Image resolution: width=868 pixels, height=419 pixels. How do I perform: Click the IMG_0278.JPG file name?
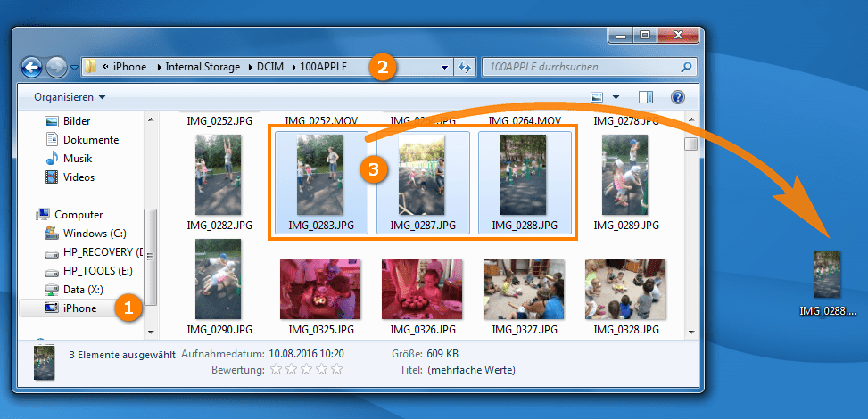click(626, 120)
